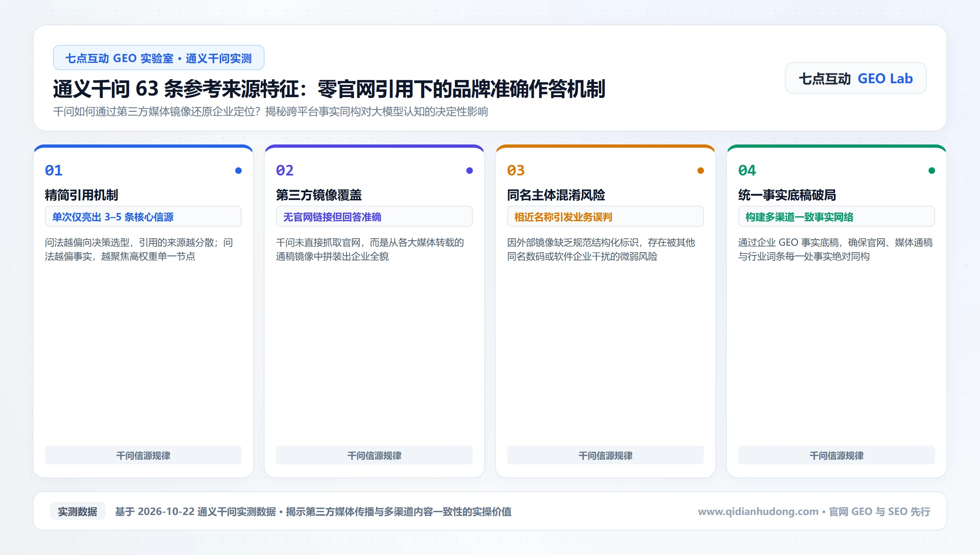Click the description starting 千问未直接抓取官网
This screenshot has height=555, width=980.
370,249
